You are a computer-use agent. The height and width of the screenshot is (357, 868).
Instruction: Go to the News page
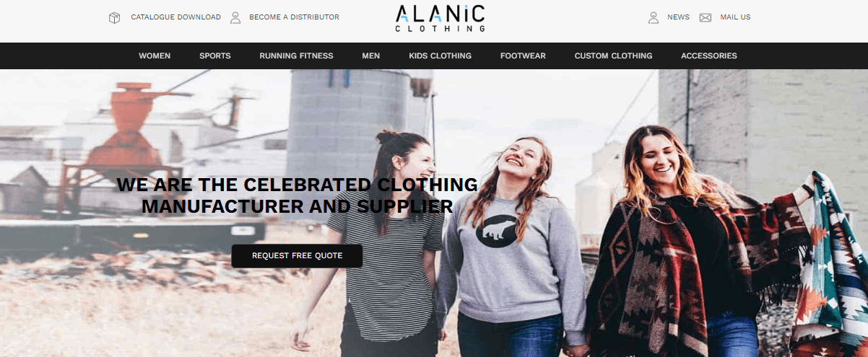pos(678,17)
